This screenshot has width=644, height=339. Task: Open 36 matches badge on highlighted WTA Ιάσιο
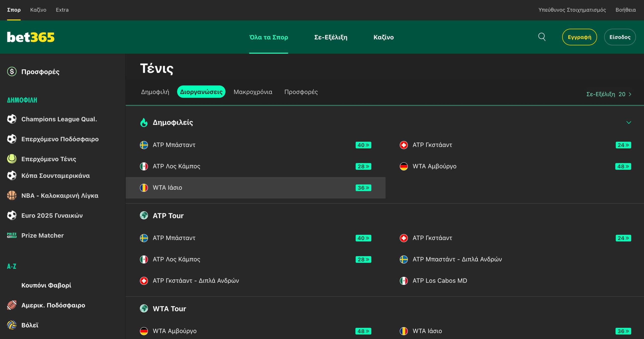(363, 188)
